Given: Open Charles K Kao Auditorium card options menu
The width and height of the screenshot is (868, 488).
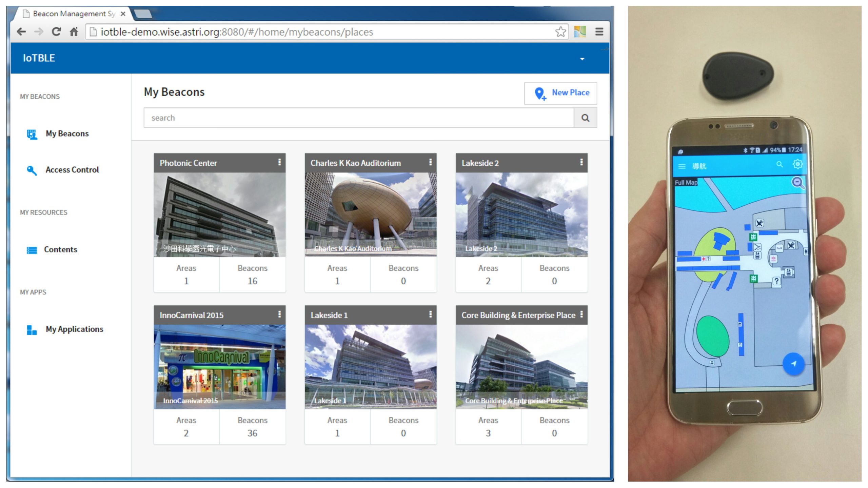Looking at the screenshot, I should [x=430, y=162].
